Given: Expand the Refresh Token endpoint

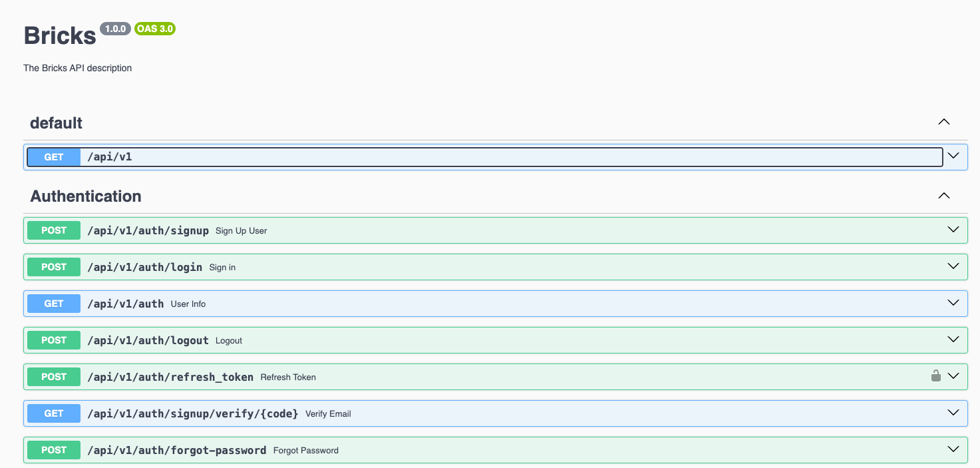Looking at the screenshot, I should pos(953,376).
